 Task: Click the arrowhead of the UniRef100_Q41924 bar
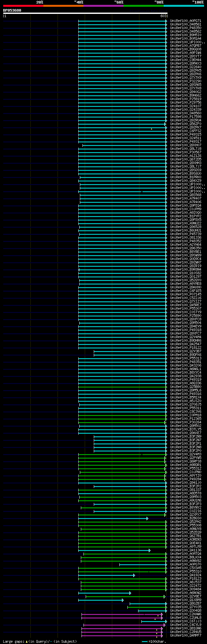[x=134, y=575]
